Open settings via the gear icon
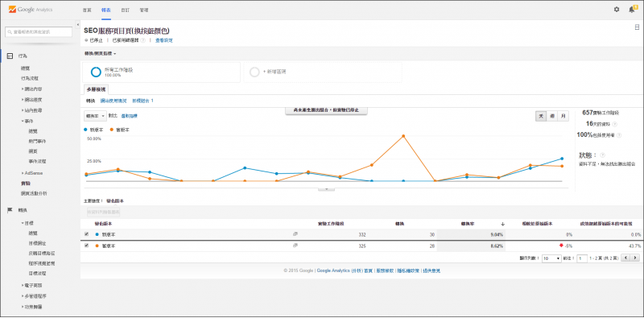 coord(617,10)
